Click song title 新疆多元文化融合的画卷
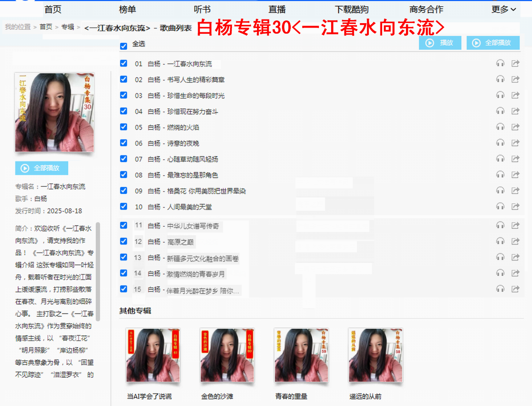 point(203,258)
